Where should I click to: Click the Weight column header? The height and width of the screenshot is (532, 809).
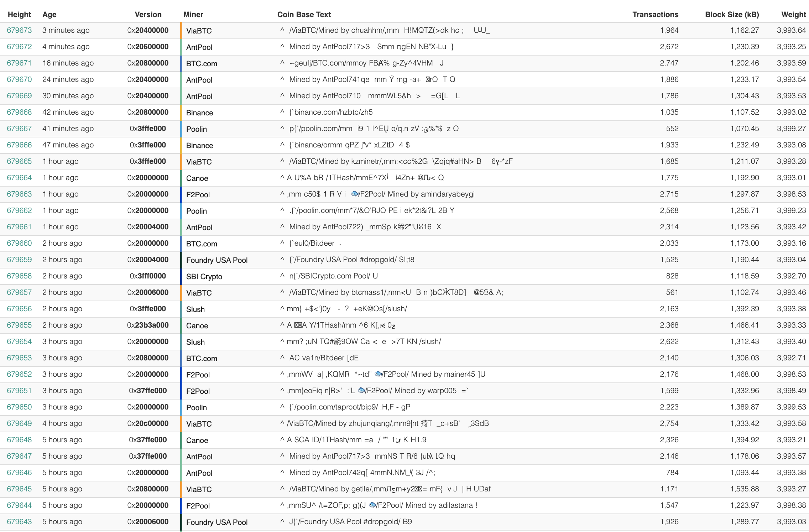click(x=794, y=15)
